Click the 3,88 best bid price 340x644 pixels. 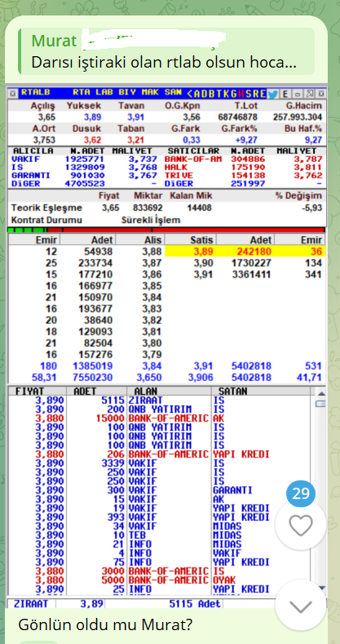(x=152, y=251)
